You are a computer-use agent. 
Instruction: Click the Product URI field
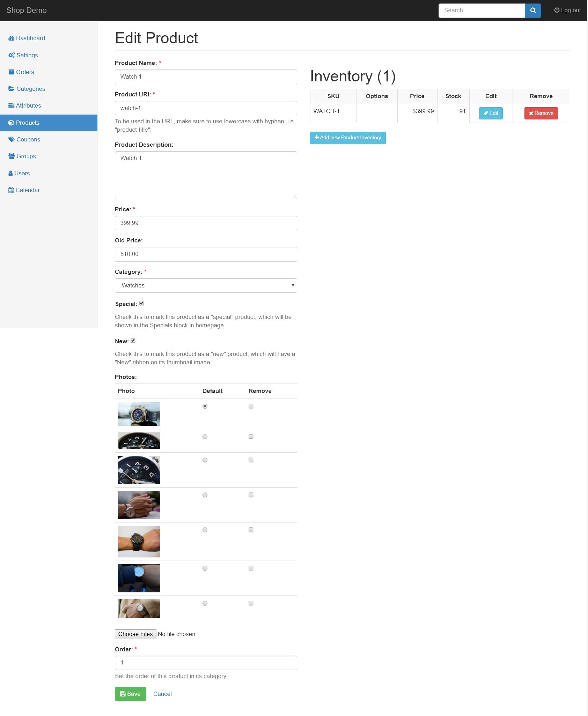tap(206, 108)
